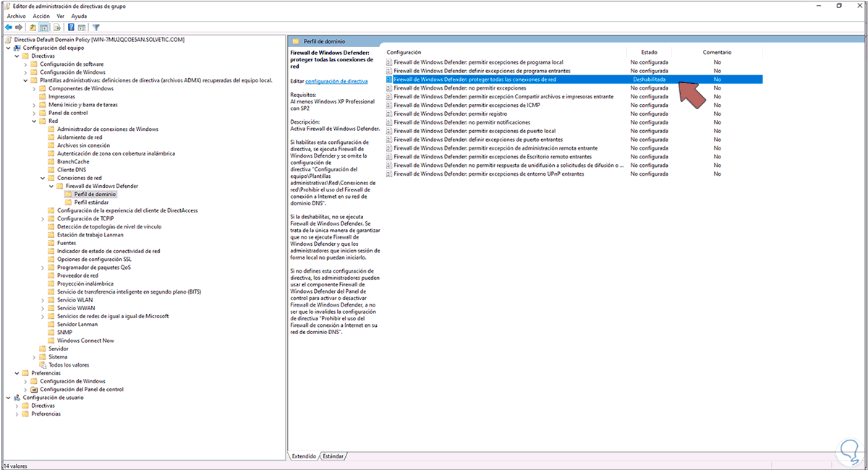Screen dimensions: 868x470
Task: Click the Directiva Default Domain Policy root icon
Action: click(x=9, y=39)
